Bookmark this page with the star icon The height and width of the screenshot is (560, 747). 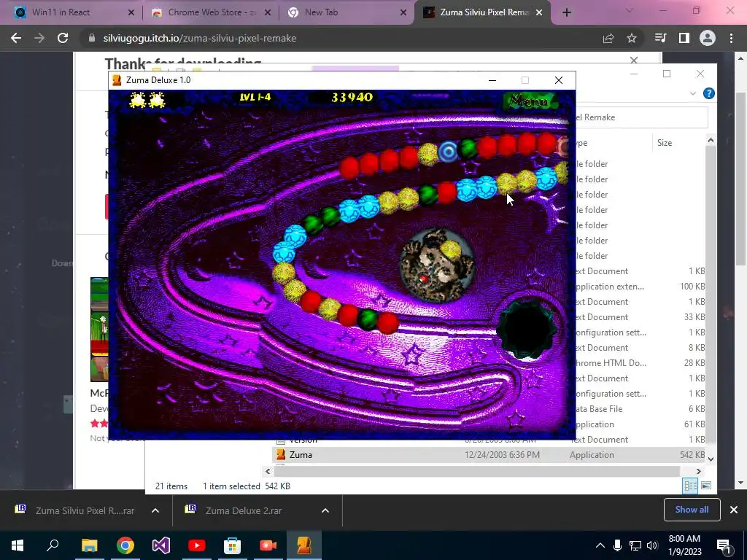click(632, 38)
